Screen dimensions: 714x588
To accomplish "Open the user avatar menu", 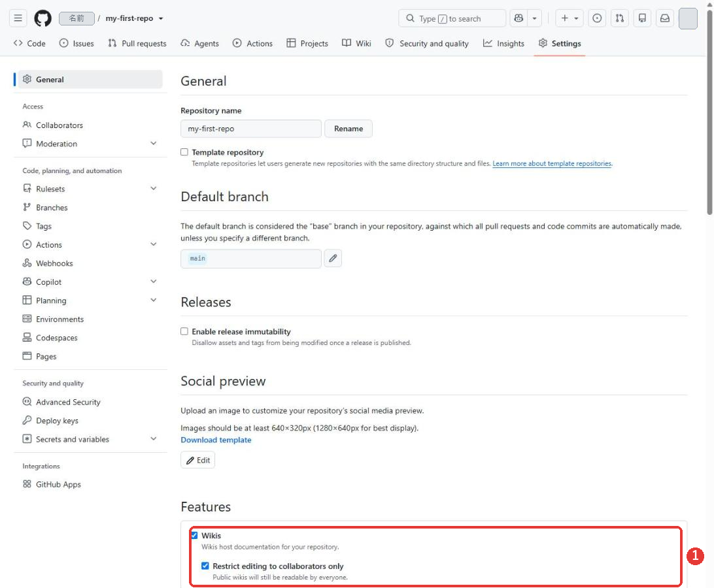I will (688, 18).
